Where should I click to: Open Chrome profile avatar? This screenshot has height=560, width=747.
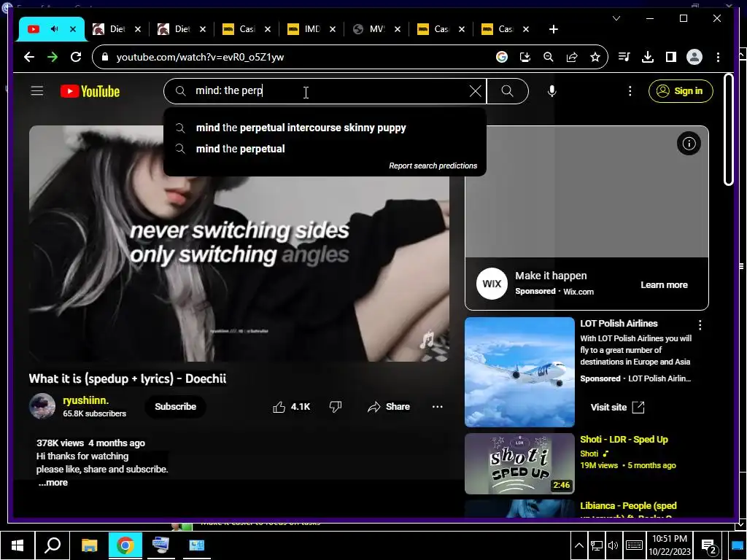[694, 57]
